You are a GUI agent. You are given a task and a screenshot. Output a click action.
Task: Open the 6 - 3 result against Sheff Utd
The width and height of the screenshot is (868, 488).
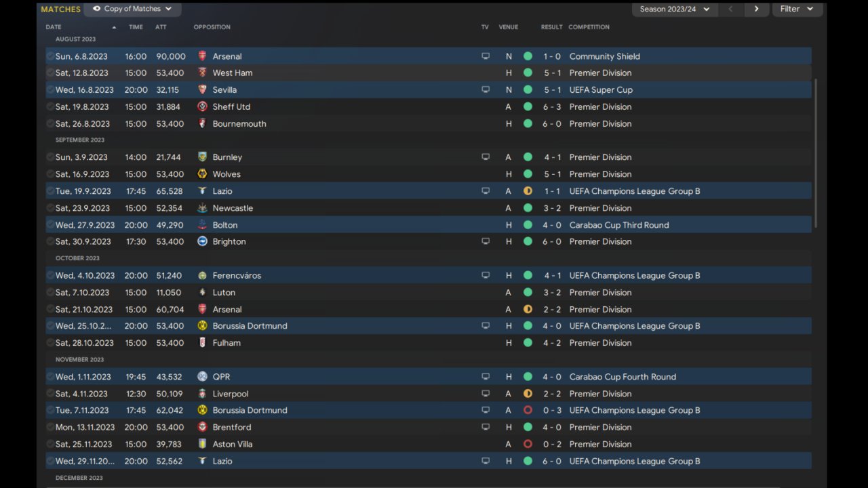[x=551, y=106]
